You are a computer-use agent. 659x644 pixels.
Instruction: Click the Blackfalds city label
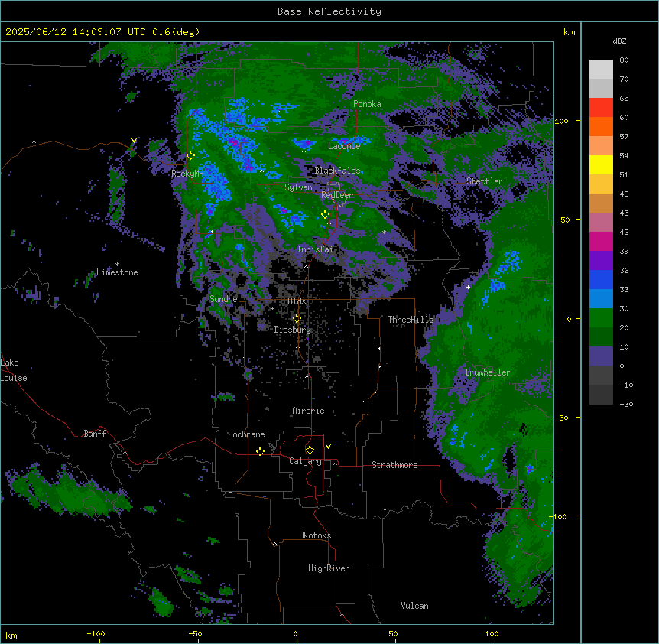point(337,171)
